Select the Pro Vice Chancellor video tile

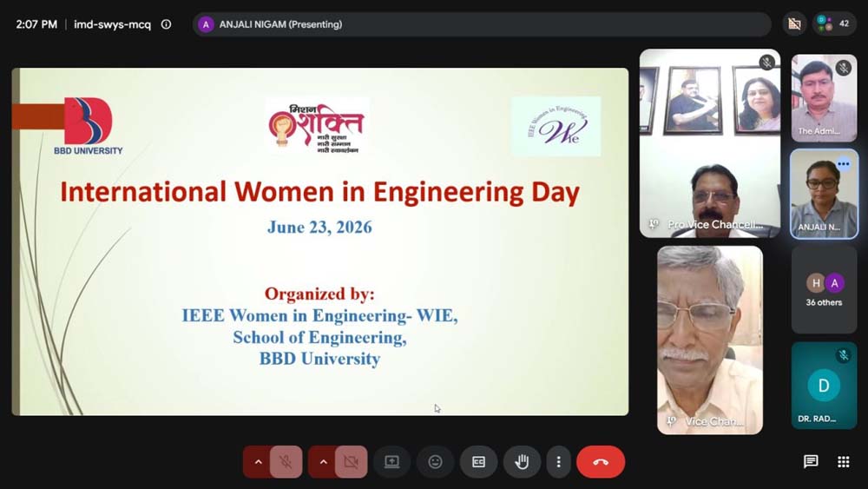(710, 143)
